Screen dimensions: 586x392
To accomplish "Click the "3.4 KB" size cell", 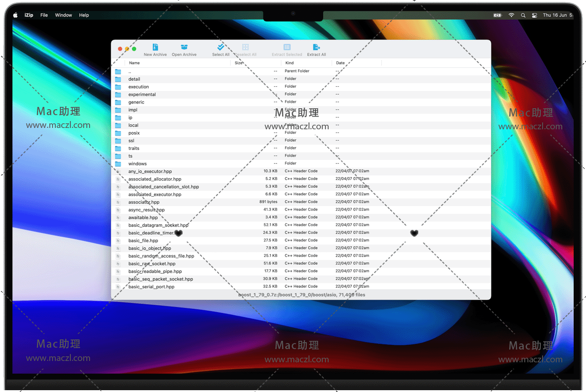I will tap(271, 217).
